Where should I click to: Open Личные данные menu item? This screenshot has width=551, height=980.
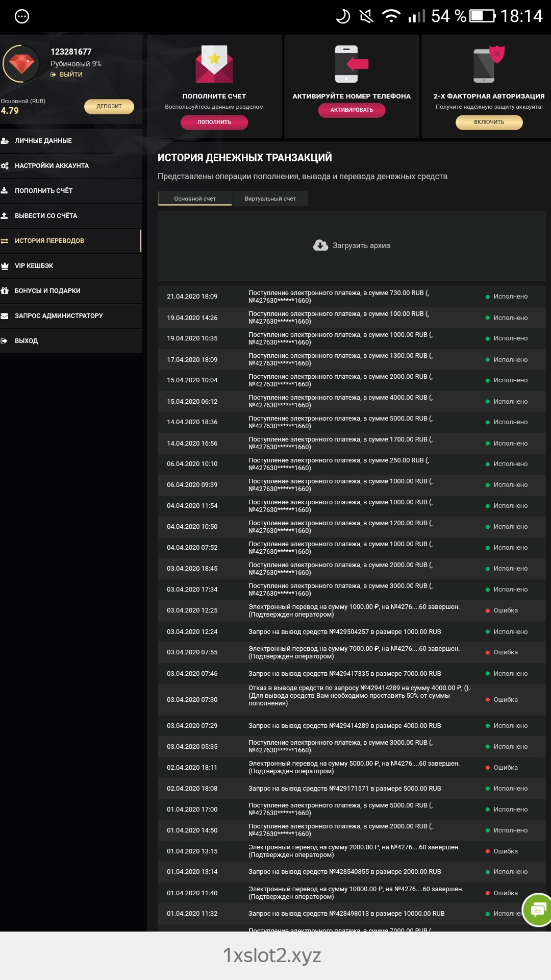(43, 141)
